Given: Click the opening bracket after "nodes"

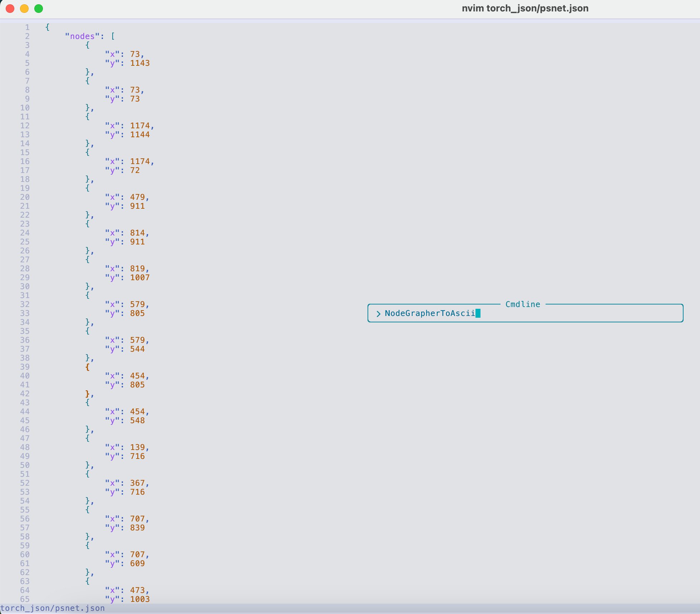Looking at the screenshot, I should [113, 36].
